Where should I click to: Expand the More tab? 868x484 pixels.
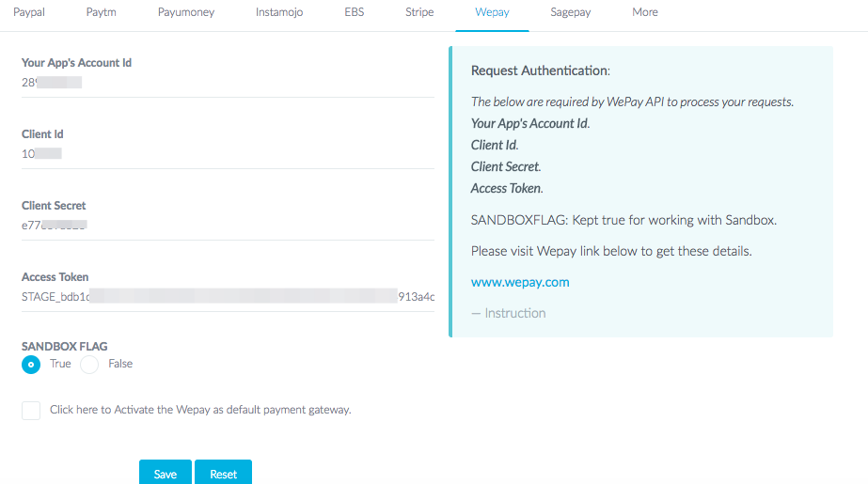(x=645, y=12)
